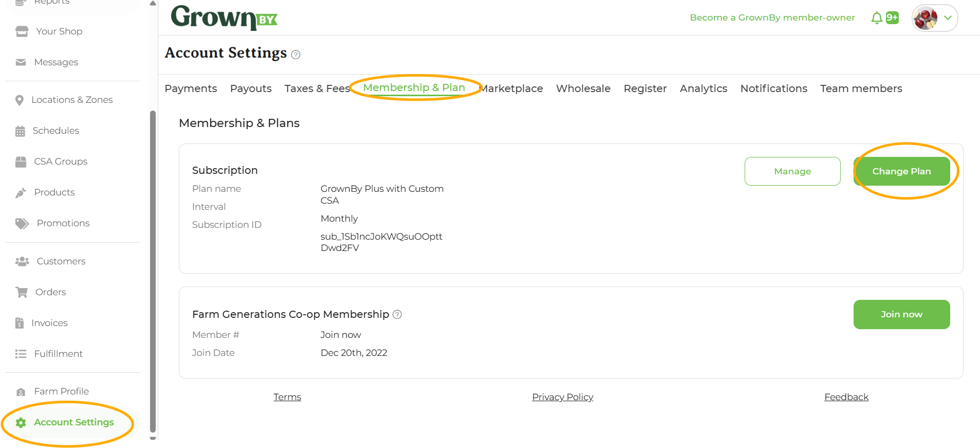Click the help icon beside Account Settings title
Image resolution: width=980 pixels, height=448 pixels.
pyautogui.click(x=295, y=55)
